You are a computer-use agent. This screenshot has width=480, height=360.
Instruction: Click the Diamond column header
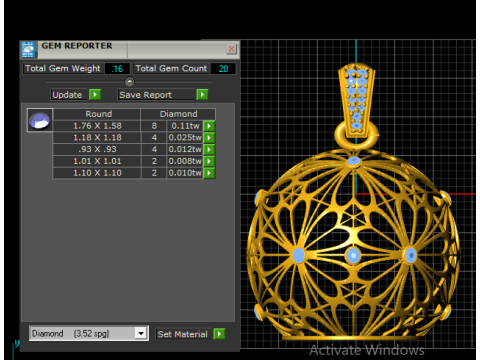pyautogui.click(x=178, y=114)
